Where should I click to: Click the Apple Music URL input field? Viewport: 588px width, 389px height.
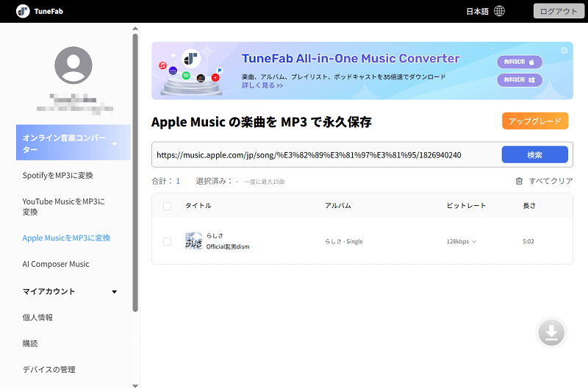(x=326, y=154)
